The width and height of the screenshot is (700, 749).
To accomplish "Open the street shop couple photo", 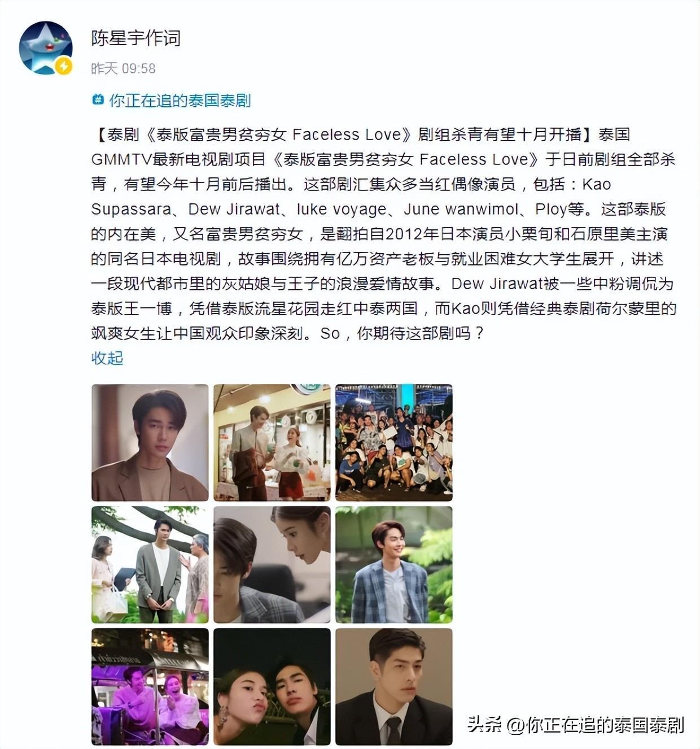I will point(272,442).
